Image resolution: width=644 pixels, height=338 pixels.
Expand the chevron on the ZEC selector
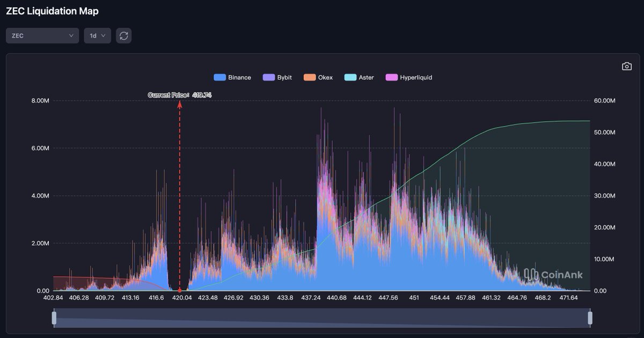[70, 35]
